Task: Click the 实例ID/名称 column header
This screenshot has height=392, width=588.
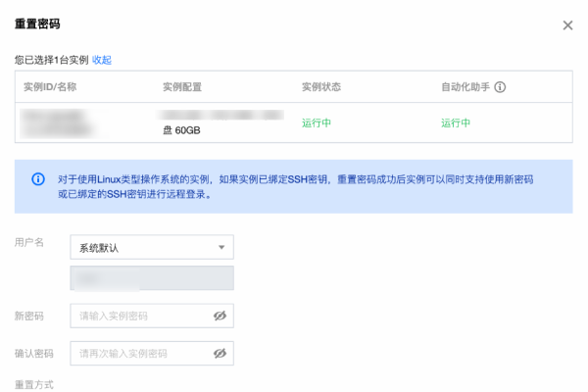Action: (x=51, y=87)
